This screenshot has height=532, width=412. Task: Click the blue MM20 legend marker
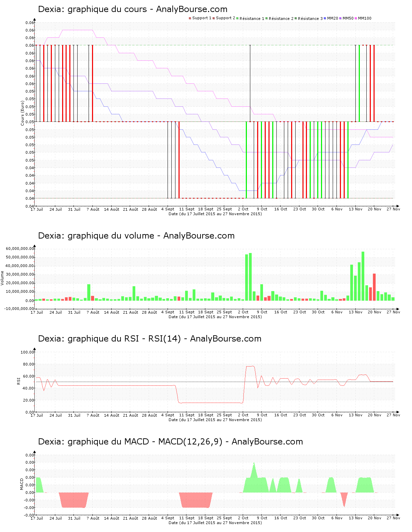(x=325, y=18)
